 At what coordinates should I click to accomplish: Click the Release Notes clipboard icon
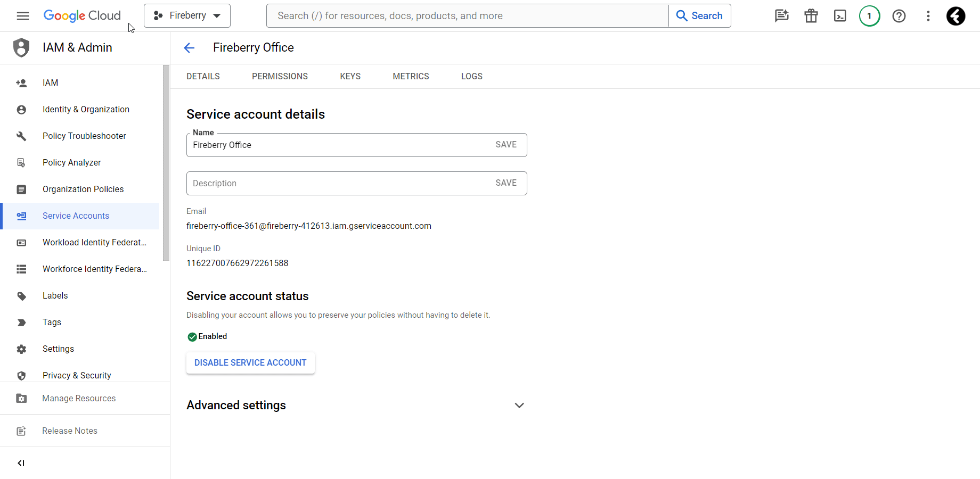21,431
